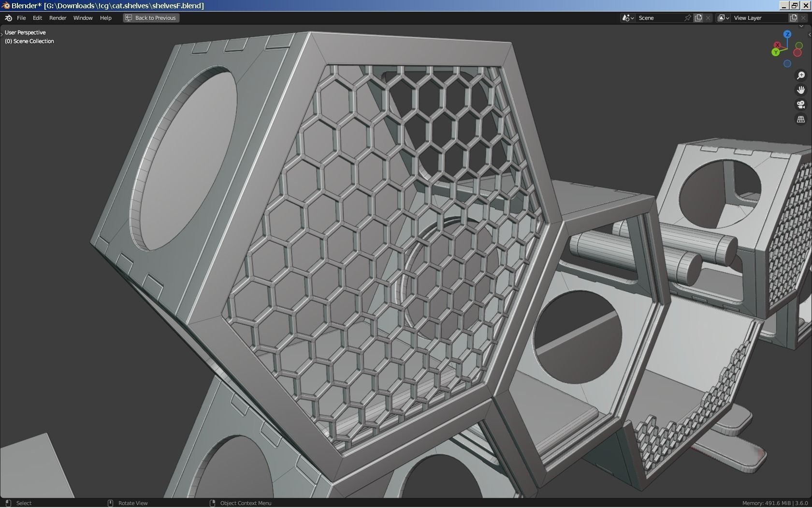The width and height of the screenshot is (812, 508).
Task: Open the scene browse dropdown
Action: 627,18
